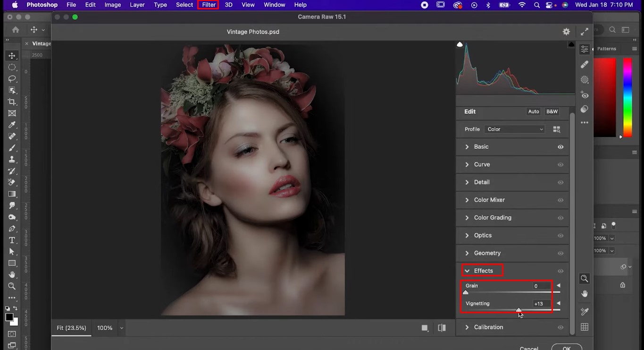Select the Hand tool in Camera Raw
Image resolution: width=644 pixels, height=350 pixels.
coord(585,293)
